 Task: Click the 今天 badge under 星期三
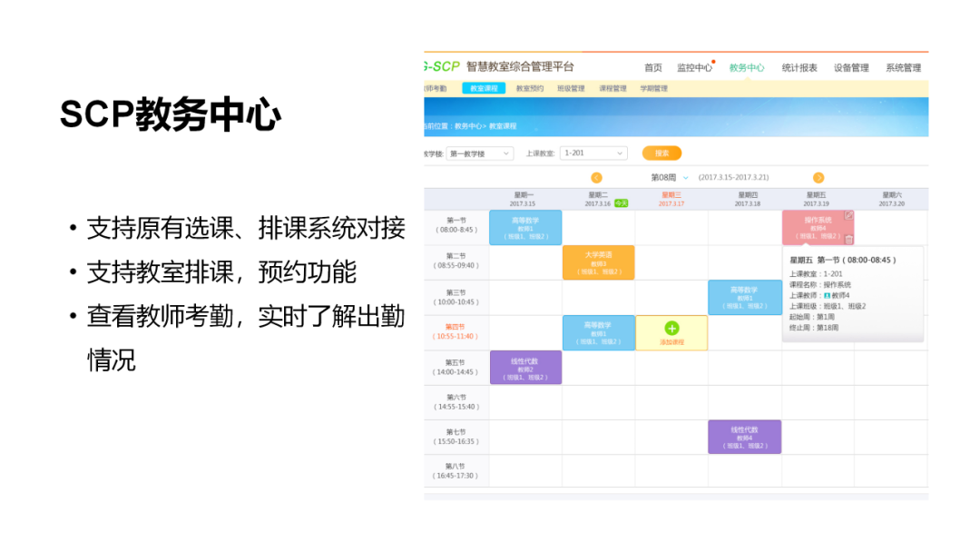(x=622, y=202)
